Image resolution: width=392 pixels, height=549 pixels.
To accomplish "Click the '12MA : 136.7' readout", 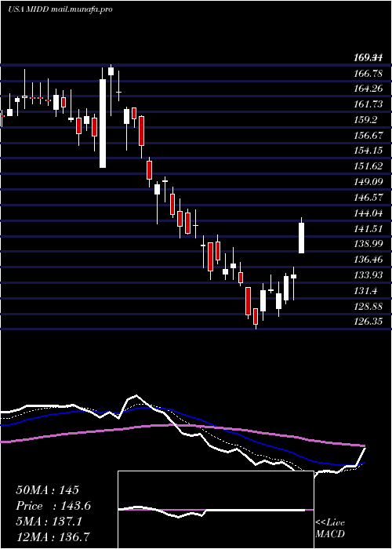I will 53,536.
